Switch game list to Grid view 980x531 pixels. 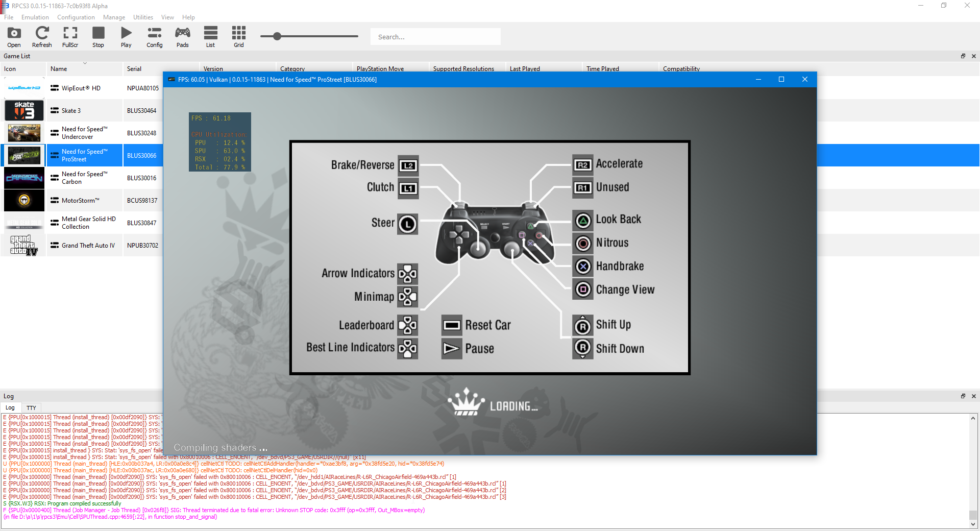[238, 36]
